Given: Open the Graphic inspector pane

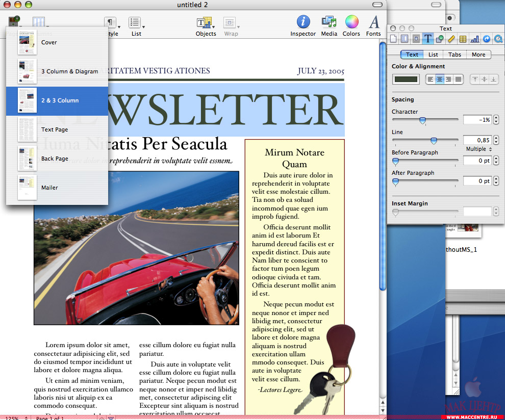Looking at the screenshot, I should 440,39.
